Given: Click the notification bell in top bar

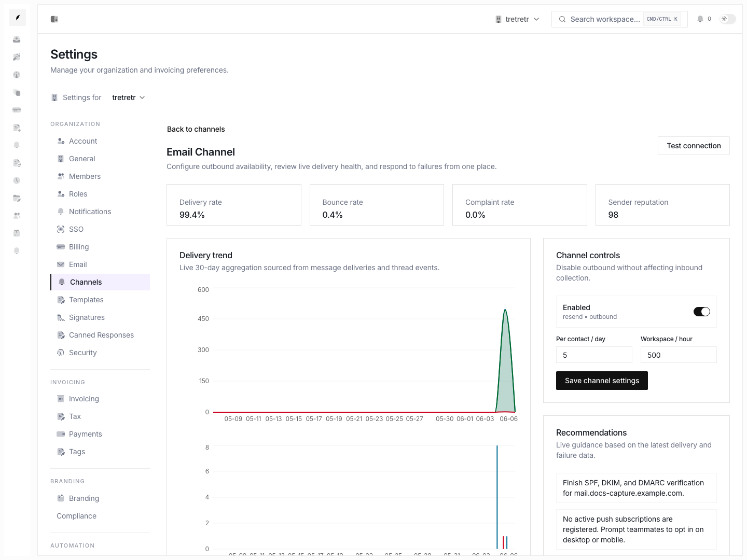Looking at the screenshot, I should (x=700, y=19).
